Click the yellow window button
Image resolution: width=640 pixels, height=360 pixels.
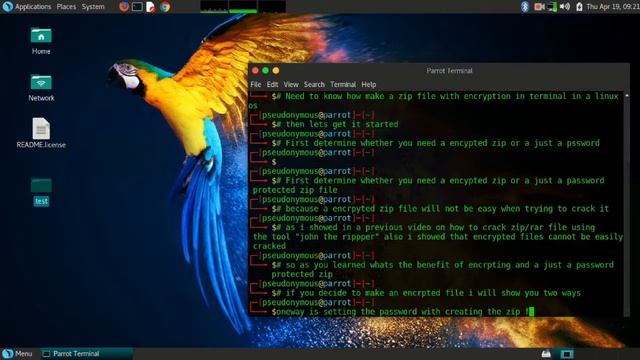(276, 71)
